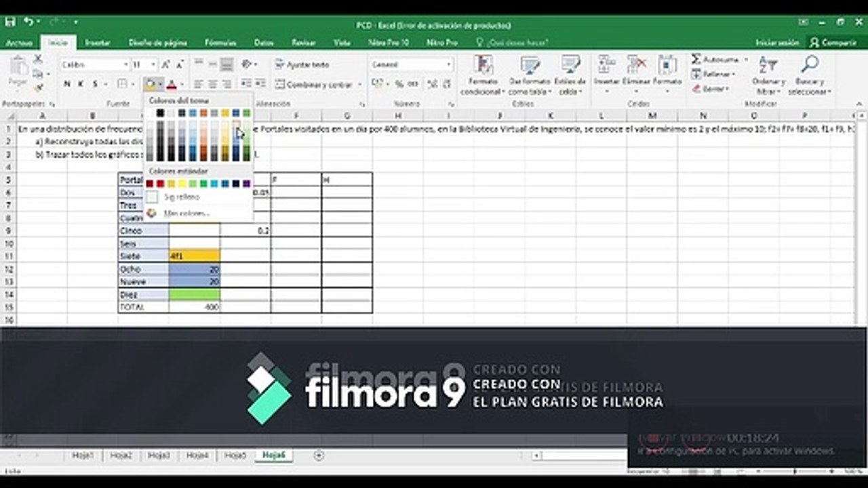Activate the format painter brush

point(38,87)
